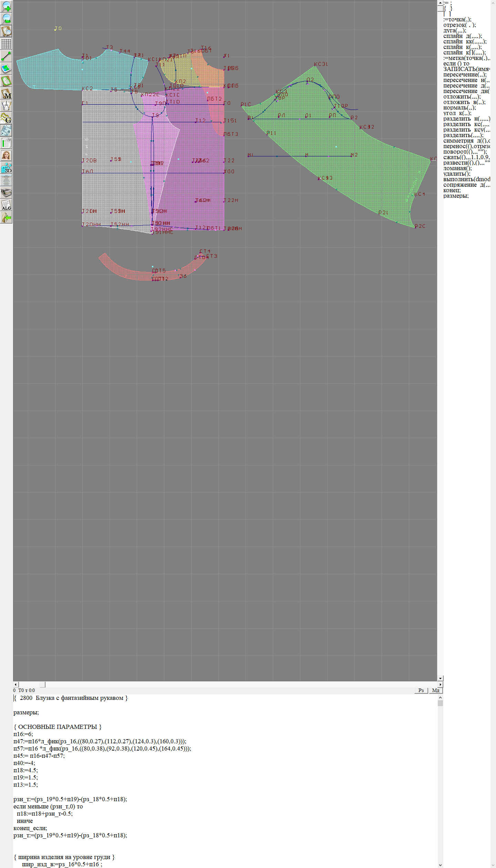Click the ALG algorithm document icon
This screenshot has height=868, width=496.
[x=6, y=205]
